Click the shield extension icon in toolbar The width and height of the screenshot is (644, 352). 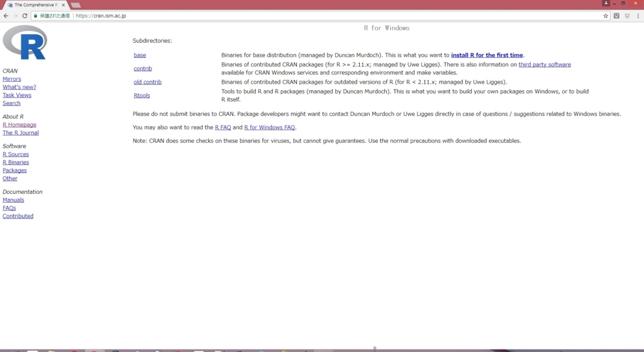pyautogui.click(x=627, y=16)
